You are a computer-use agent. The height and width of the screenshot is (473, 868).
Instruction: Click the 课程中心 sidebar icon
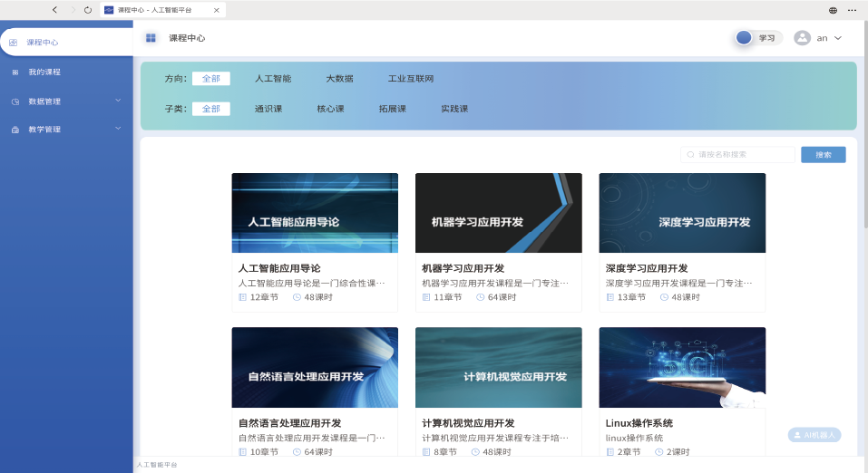[x=14, y=43]
